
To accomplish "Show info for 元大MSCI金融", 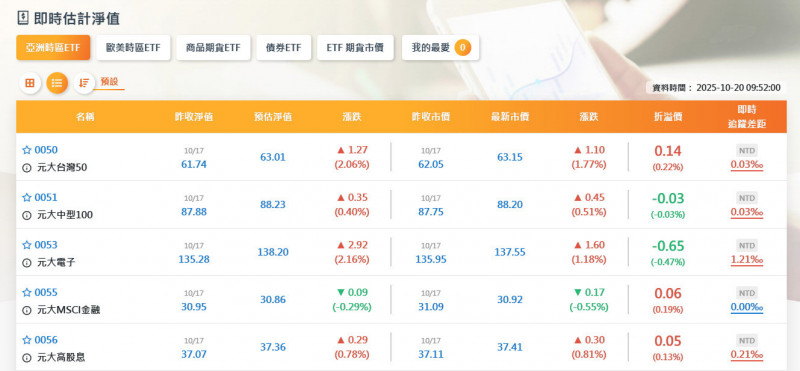I will tap(27, 310).
